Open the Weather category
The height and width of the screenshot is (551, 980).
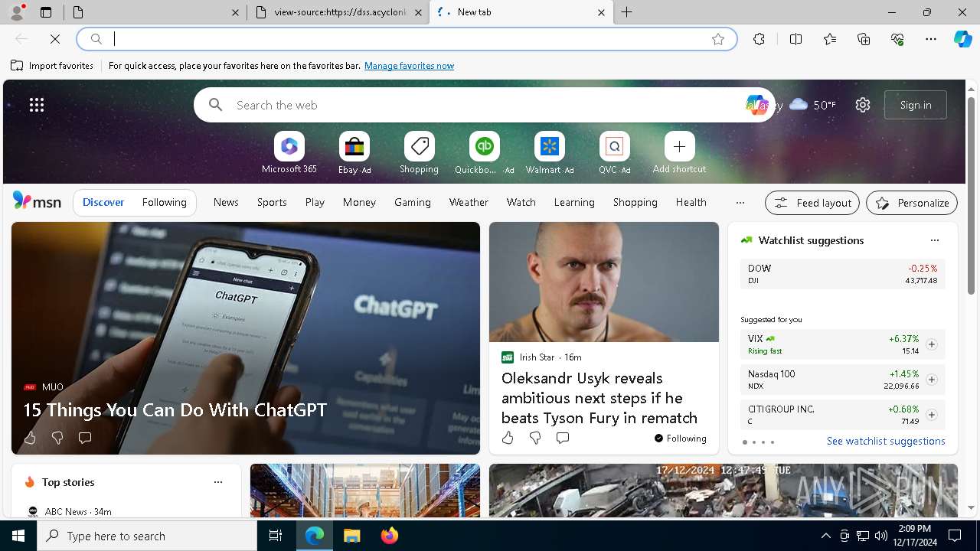469,202
